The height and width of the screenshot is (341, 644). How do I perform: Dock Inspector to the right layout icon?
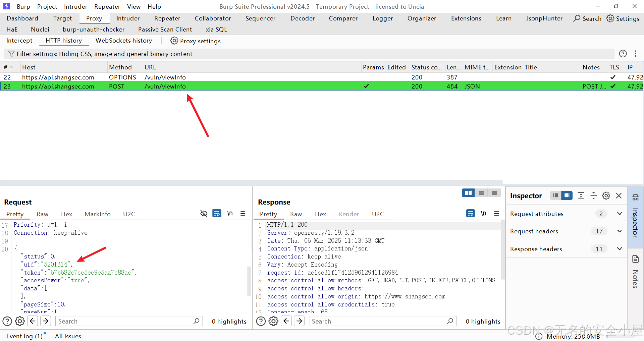click(x=567, y=195)
